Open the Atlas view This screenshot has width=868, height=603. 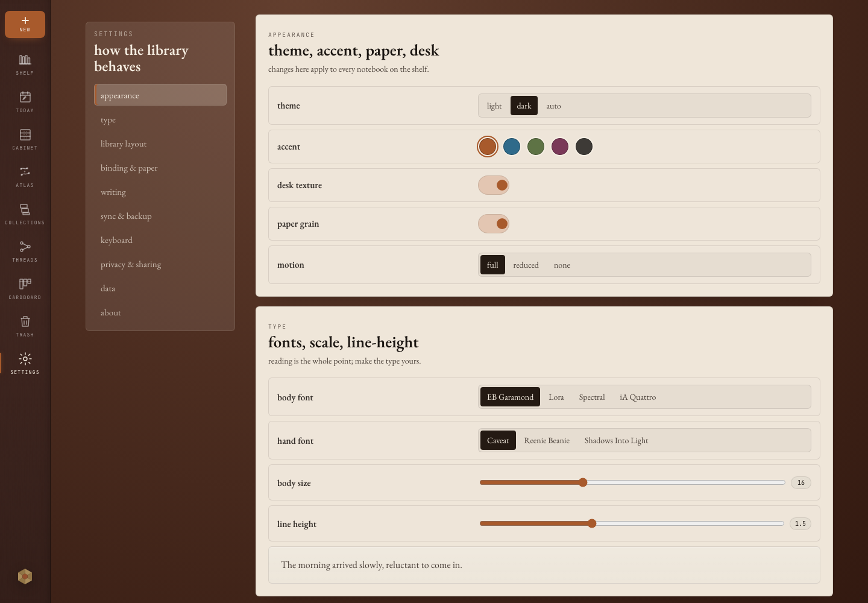(25, 176)
